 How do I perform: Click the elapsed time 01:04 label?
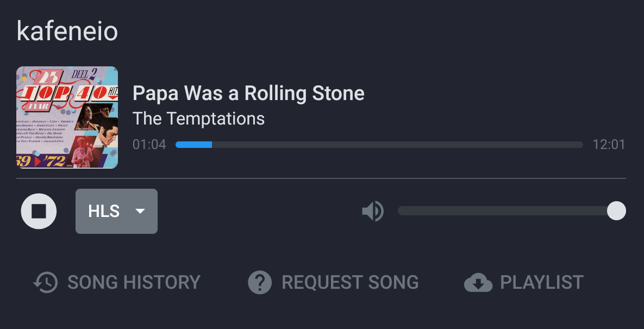[x=149, y=145]
